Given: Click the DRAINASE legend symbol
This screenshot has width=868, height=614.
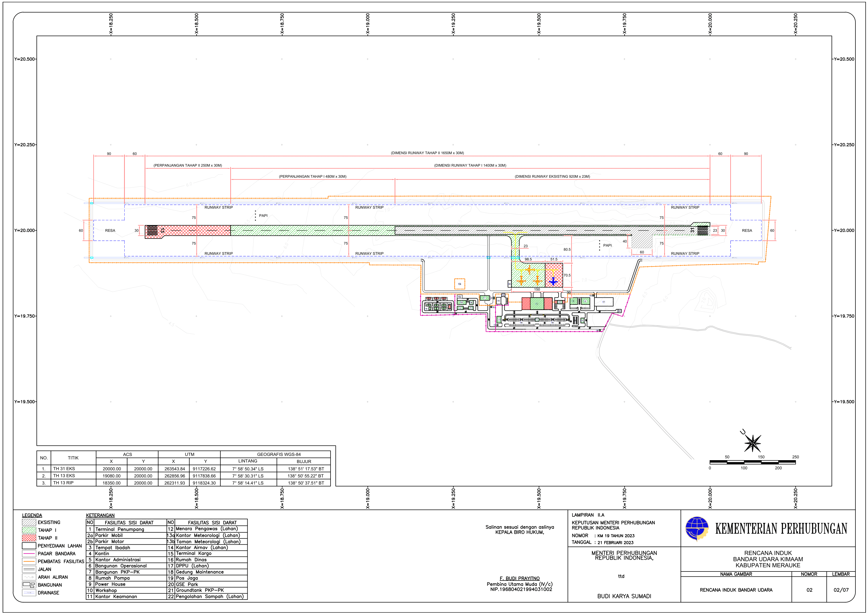Looking at the screenshot, I should [29, 593].
